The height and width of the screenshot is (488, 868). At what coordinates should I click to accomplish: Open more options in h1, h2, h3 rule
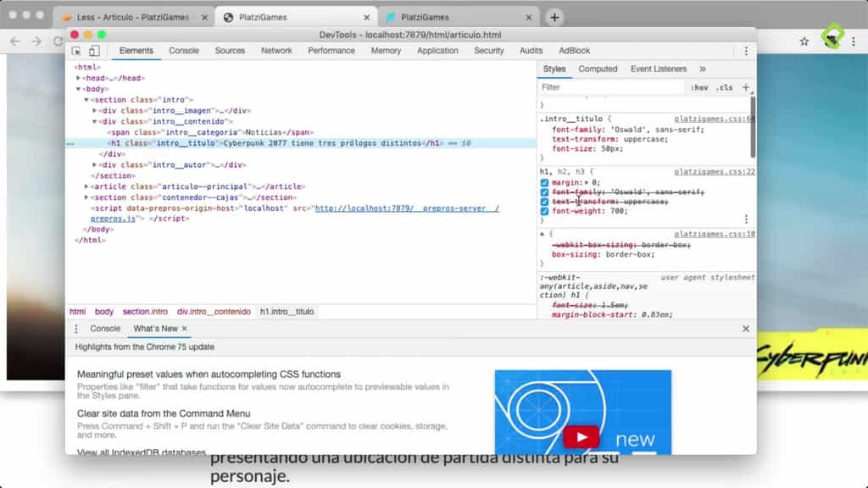pos(746,219)
